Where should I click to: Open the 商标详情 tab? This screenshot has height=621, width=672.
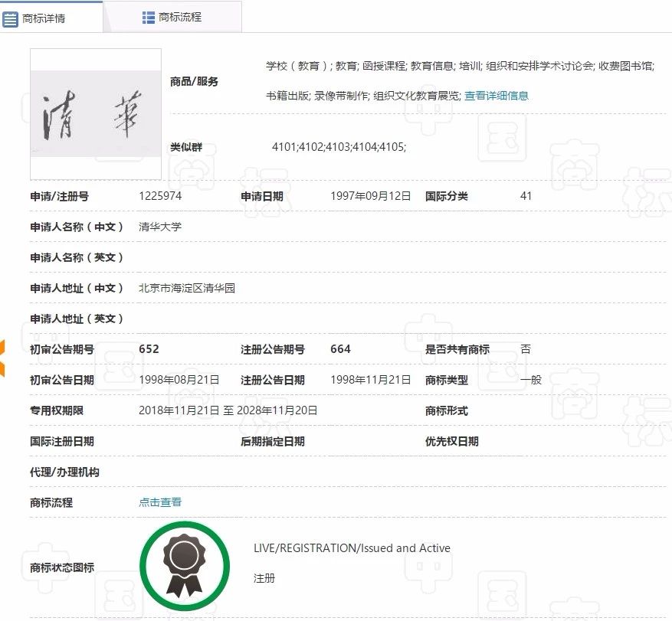click(x=51, y=17)
